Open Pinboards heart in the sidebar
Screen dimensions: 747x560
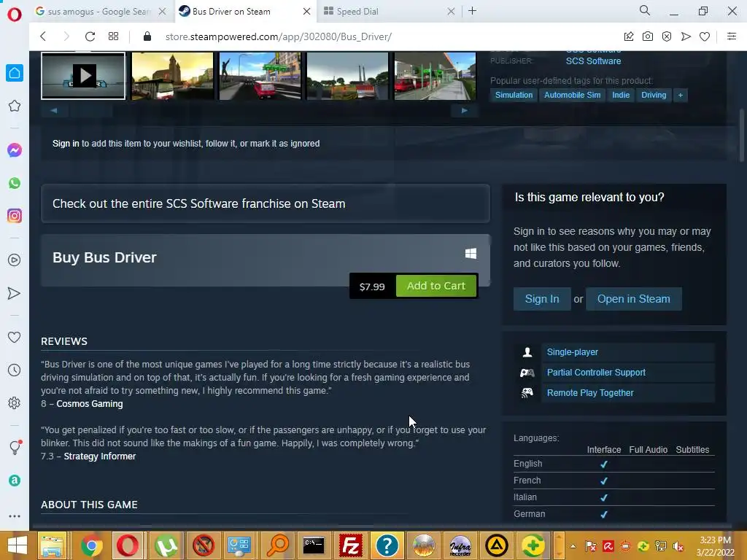[x=15, y=337]
